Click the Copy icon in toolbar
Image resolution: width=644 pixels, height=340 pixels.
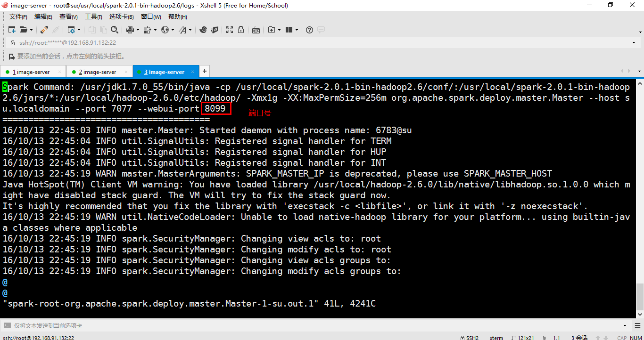point(92,30)
